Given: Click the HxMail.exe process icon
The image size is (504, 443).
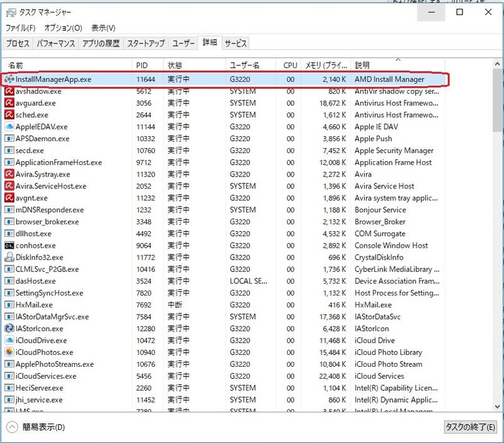Looking at the screenshot, I should coord(9,305).
